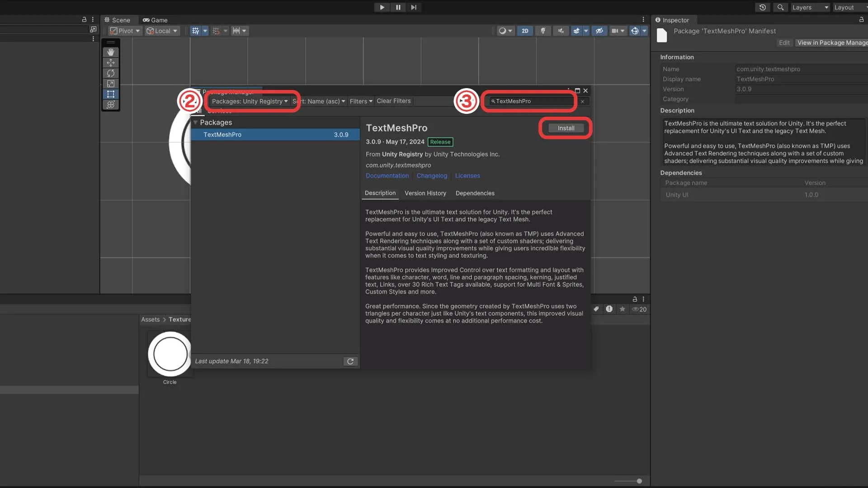Image resolution: width=868 pixels, height=488 pixels.
Task: Open the Layers dropdown
Action: point(810,7)
